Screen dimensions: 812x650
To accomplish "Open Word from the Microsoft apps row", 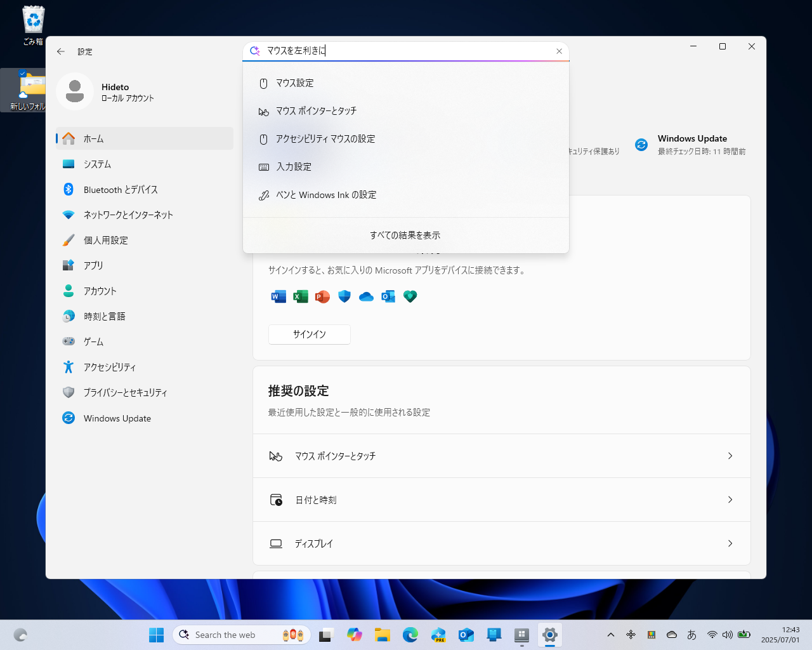I will pyautogui.click(x=278, y=296).
